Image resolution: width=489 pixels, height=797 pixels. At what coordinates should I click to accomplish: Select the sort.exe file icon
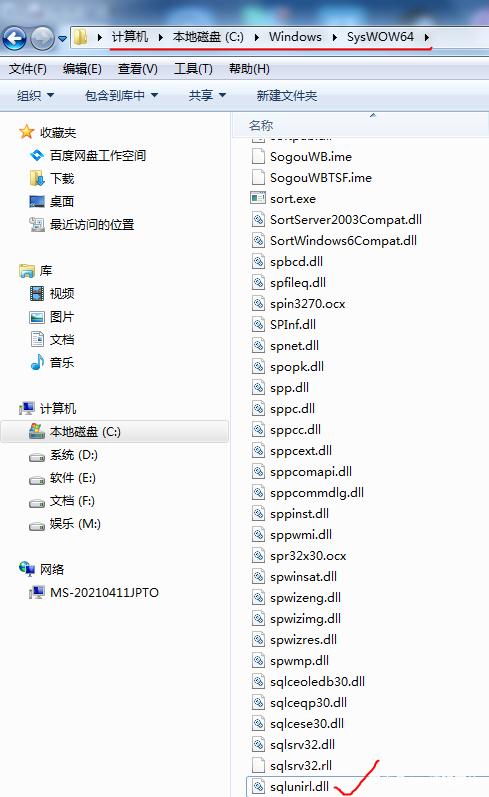coord(258,198)
